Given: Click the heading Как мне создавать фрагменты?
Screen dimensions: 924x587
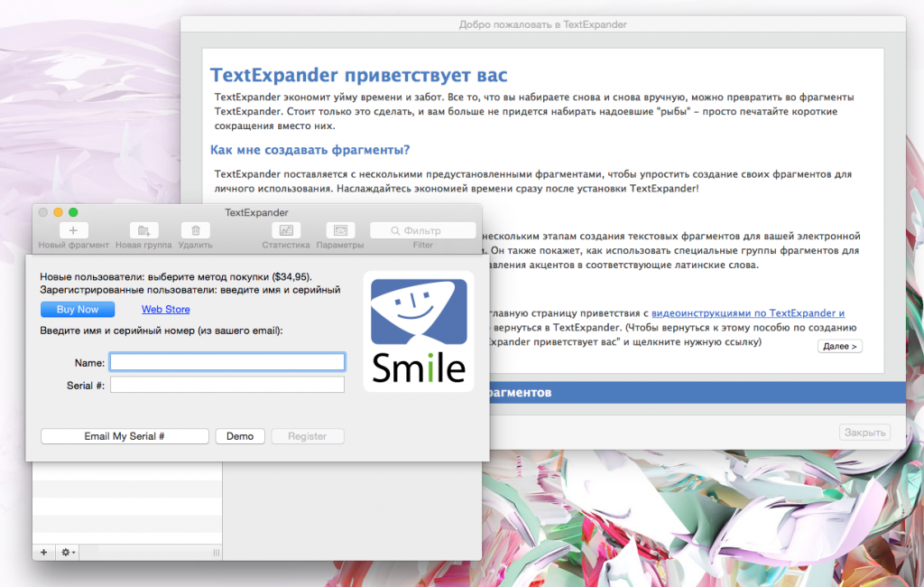Looking at the screenshot, I should (x=310, y=150).
